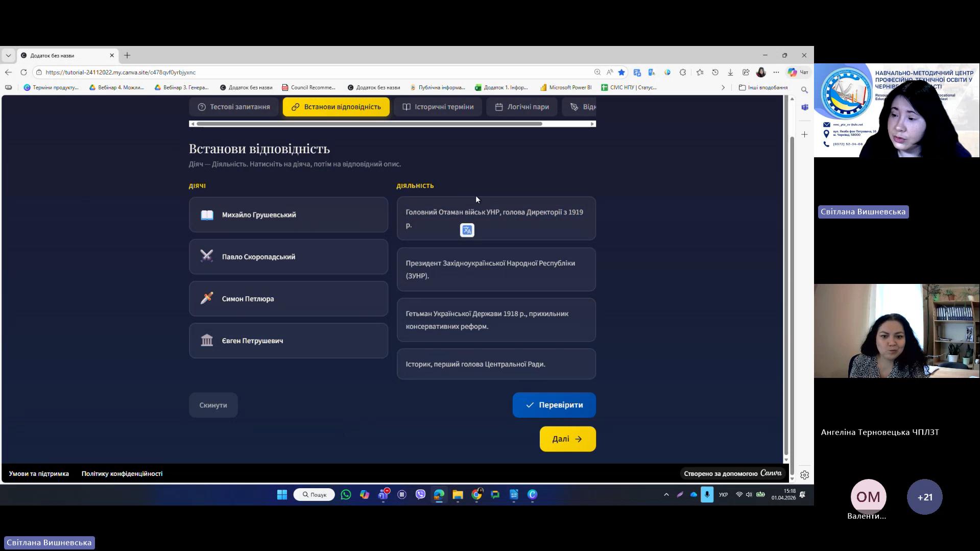Image resolution: width=980 pixels, height=551 pixels.
Task: Click the yellow Далі button
Action: [x=567, y=439]
